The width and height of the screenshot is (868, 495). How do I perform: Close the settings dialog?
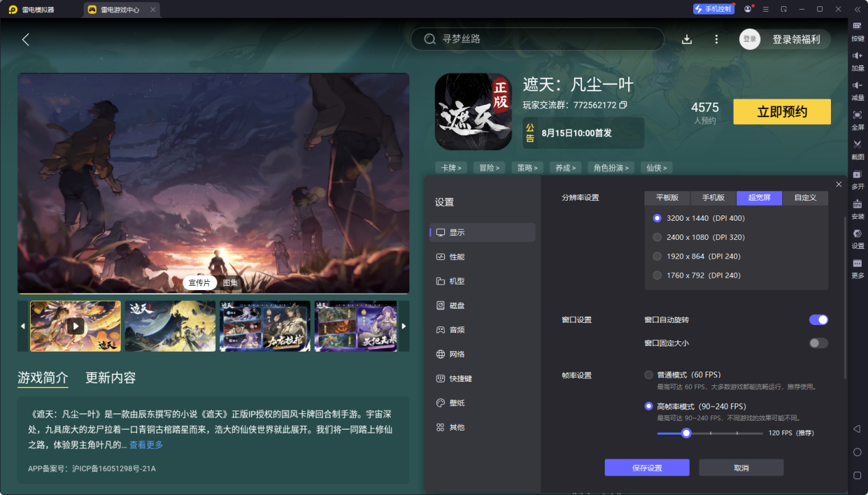click(x=839, y=184)
